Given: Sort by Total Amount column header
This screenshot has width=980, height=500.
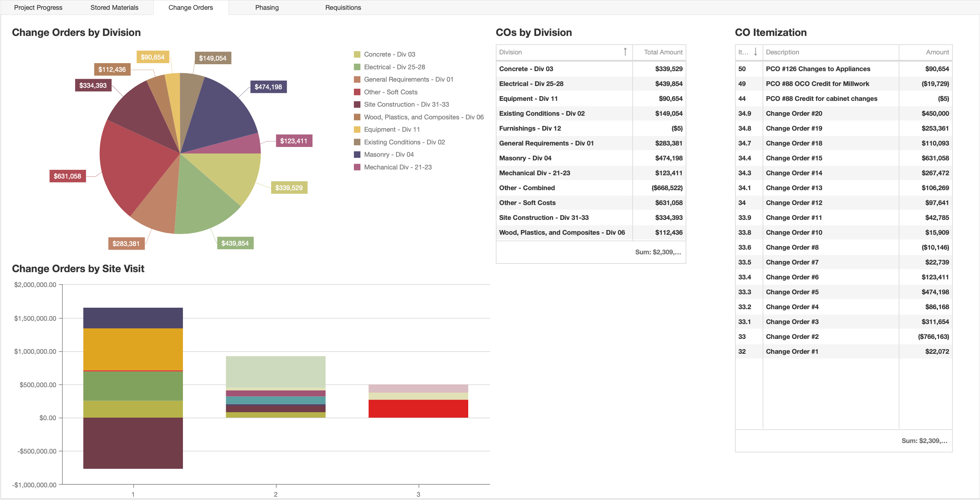Looking at the screenshot, I should (x=663, y=52).
